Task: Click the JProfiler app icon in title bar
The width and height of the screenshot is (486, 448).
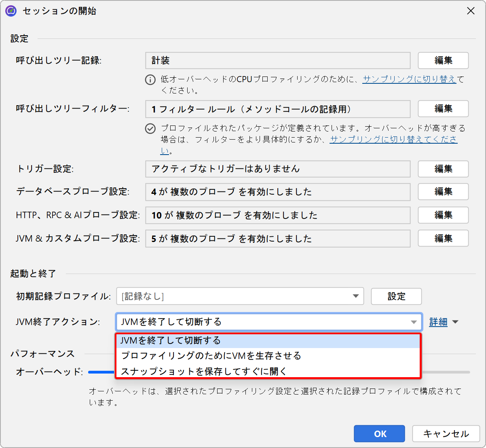Action: 11,11
